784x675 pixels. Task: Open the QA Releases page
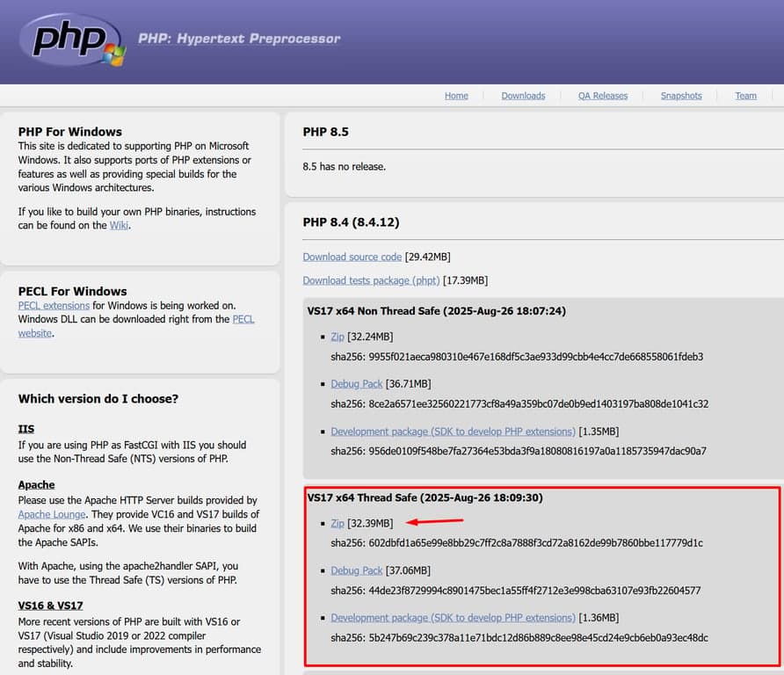pos(602,95)
